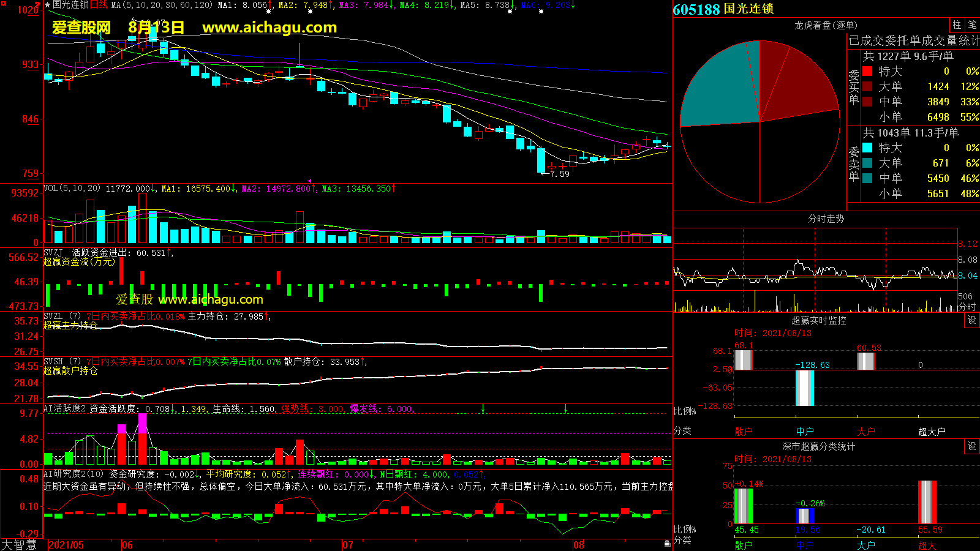Click the 柱 bar-chart view button

[x=957, y=25]
